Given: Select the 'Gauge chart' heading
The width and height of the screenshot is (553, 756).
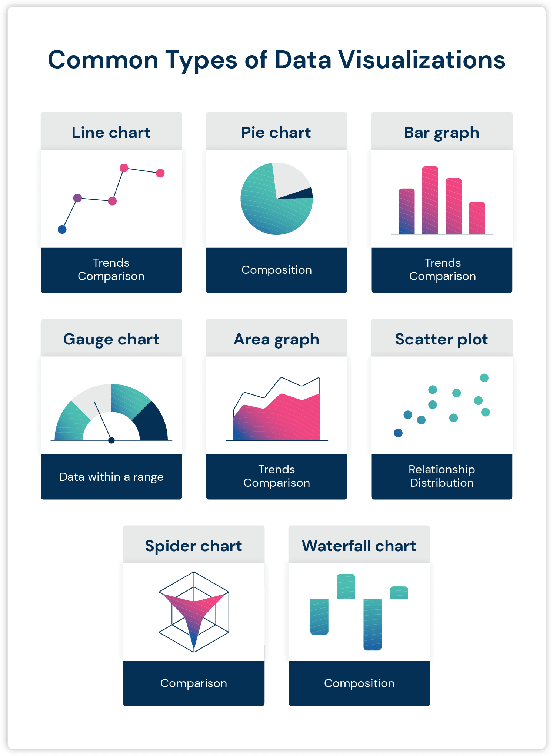Looking at the screenshot, I should pos(111,339).
